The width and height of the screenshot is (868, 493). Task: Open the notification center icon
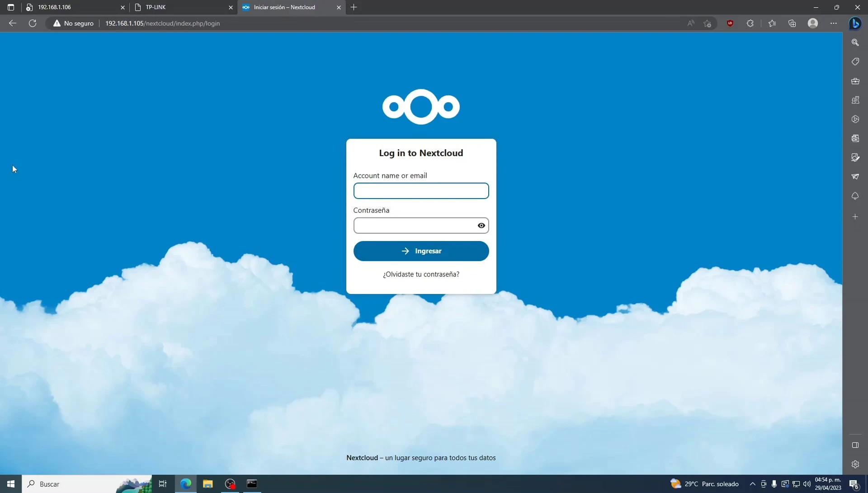854,484
